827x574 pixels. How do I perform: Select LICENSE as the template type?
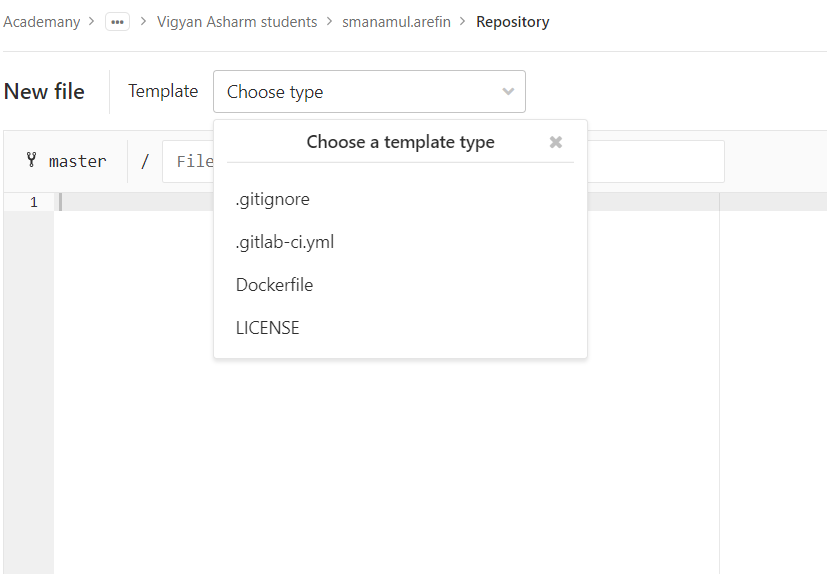[x=267, y=328]
